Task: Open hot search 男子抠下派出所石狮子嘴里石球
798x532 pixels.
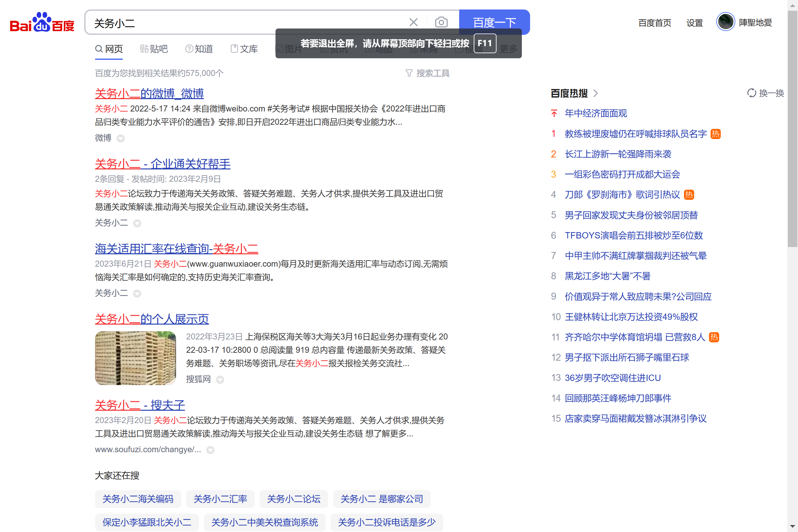Action: coord(627,358)
